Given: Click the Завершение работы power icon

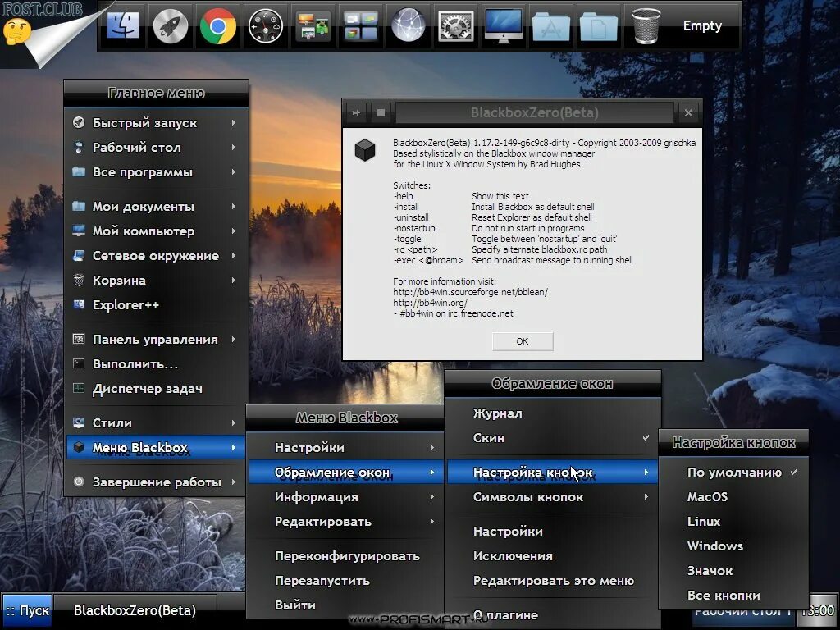Looking at the screenshot, I should pyautogui.click(x=79, y=482).
